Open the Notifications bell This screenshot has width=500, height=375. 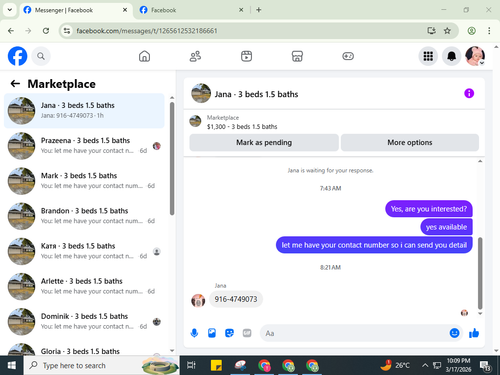pyautogui.click(x=451, y=56)
